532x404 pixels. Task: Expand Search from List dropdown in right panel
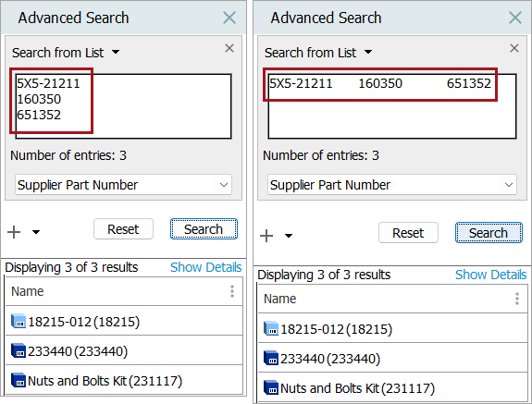(368, 52)
